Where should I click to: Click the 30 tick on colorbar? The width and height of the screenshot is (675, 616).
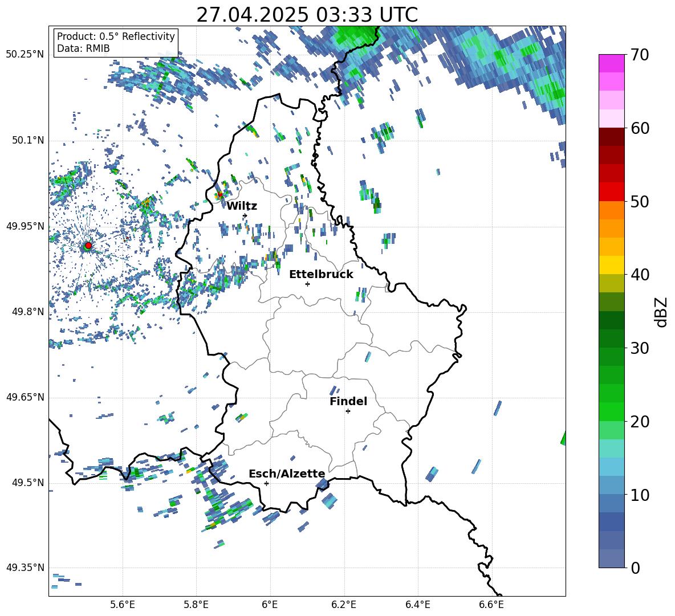(640, 348)
